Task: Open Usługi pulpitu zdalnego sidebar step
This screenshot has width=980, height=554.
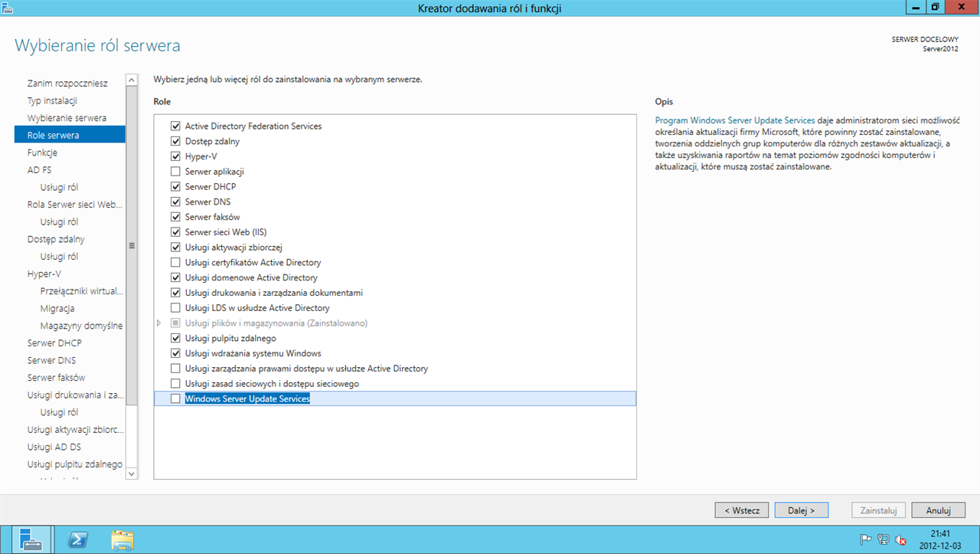Action: [x=75, y=464]
